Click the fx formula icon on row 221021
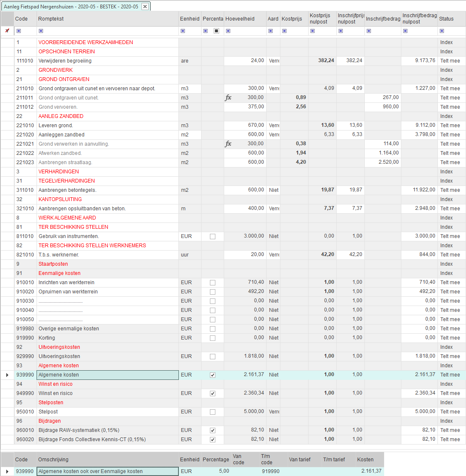Screen dimensions: 466x476 [228, 144]
